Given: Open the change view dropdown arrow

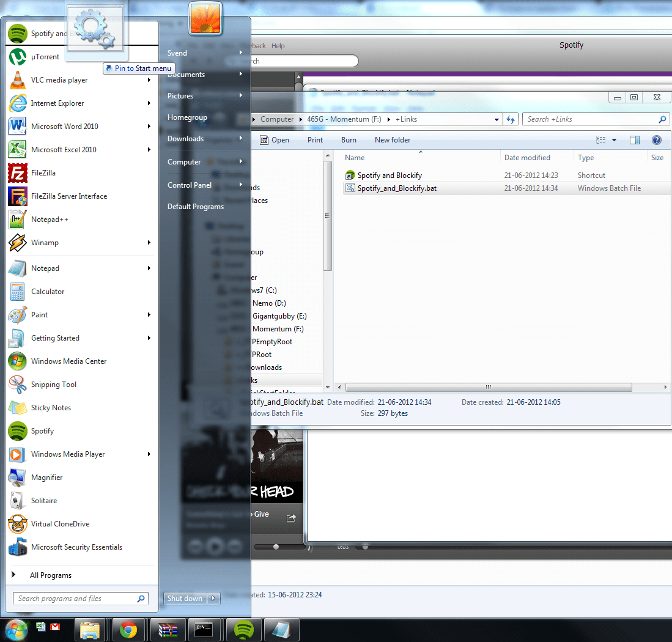Looking at the screenshot, I should (614, 140).
